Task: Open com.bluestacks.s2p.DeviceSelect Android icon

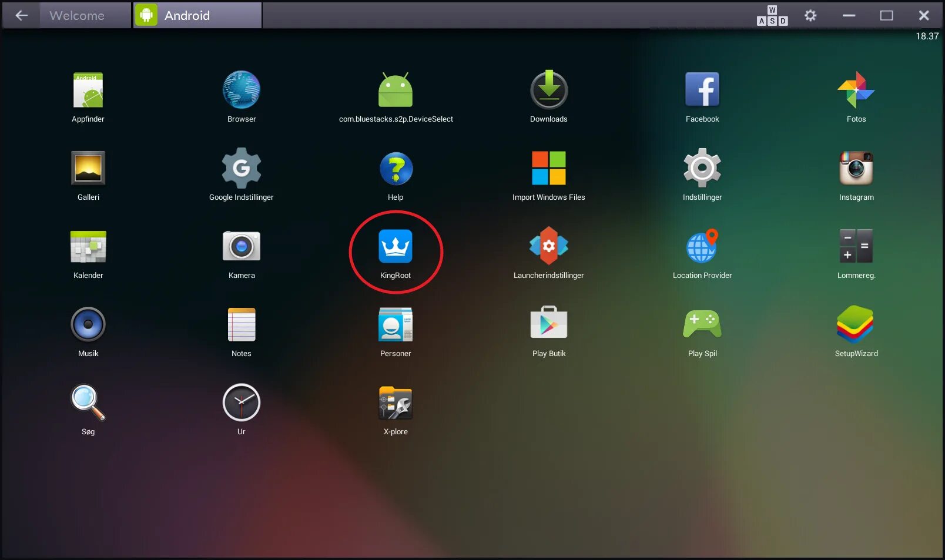Action: tap(396, 90)
